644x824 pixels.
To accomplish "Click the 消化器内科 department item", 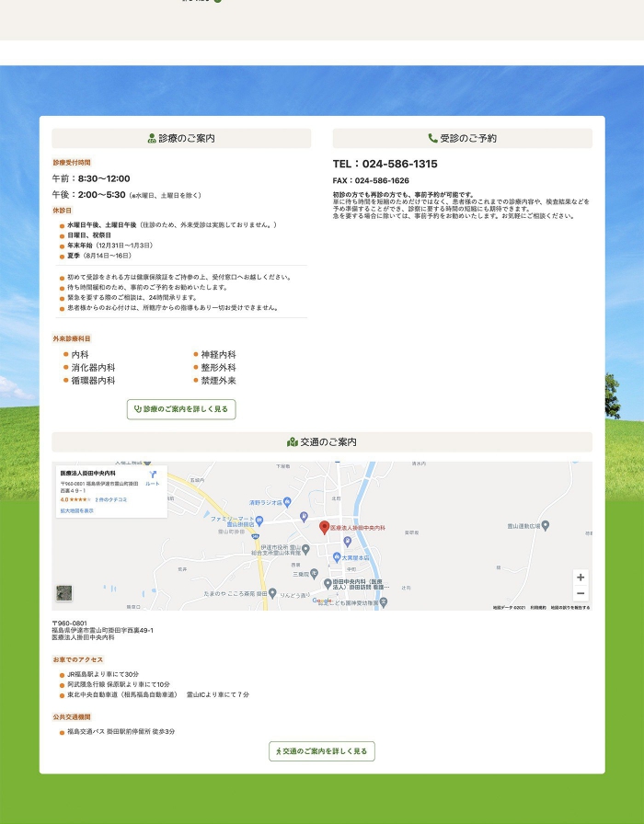I will click(x=93, y=368).
